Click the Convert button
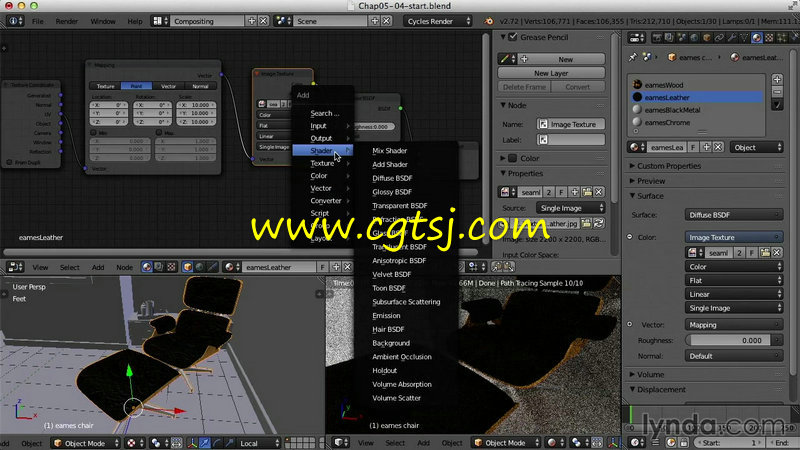The width and height of the screenshot is (800, 450). (578, 87)
